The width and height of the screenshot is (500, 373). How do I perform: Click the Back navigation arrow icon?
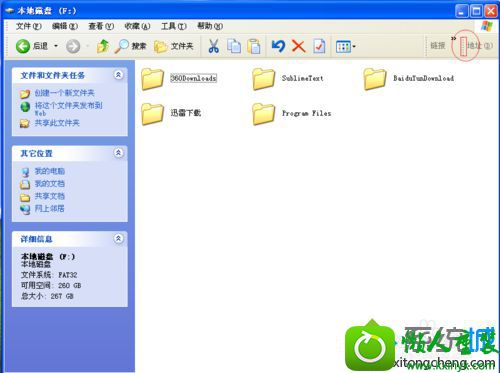[x=23, y=46]
